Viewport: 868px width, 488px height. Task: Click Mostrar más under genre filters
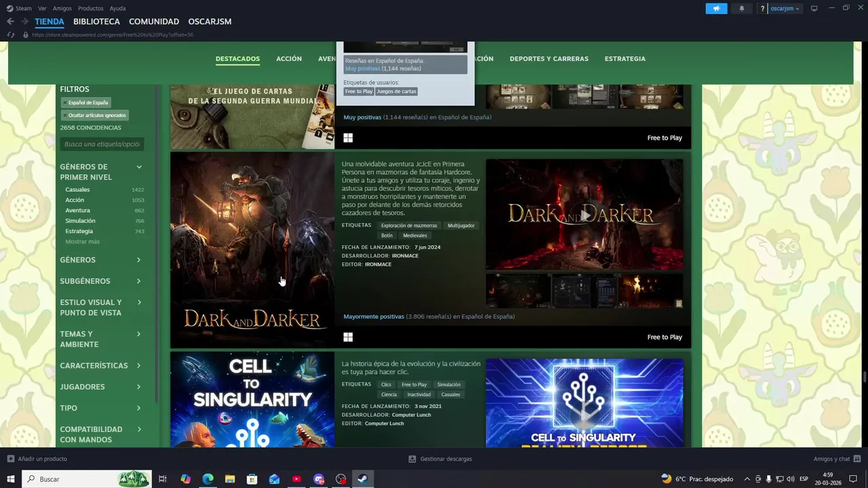pyautogui.click(x=83, y=242)
